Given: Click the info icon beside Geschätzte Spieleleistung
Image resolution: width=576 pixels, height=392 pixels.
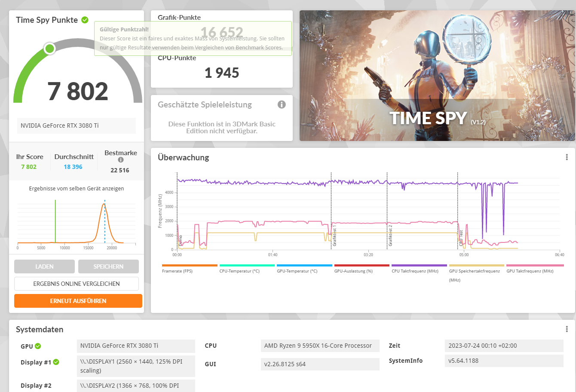Looking at the screenshot, I should 282,104.
